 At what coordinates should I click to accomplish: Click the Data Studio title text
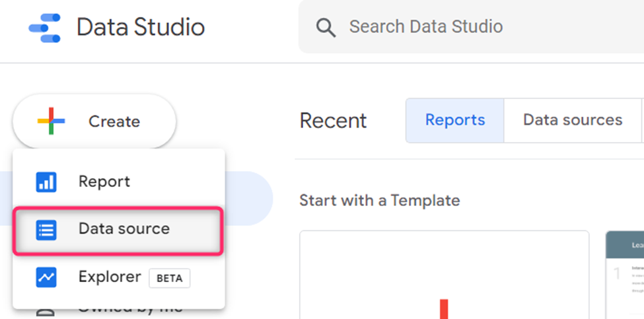click(141, 28)
